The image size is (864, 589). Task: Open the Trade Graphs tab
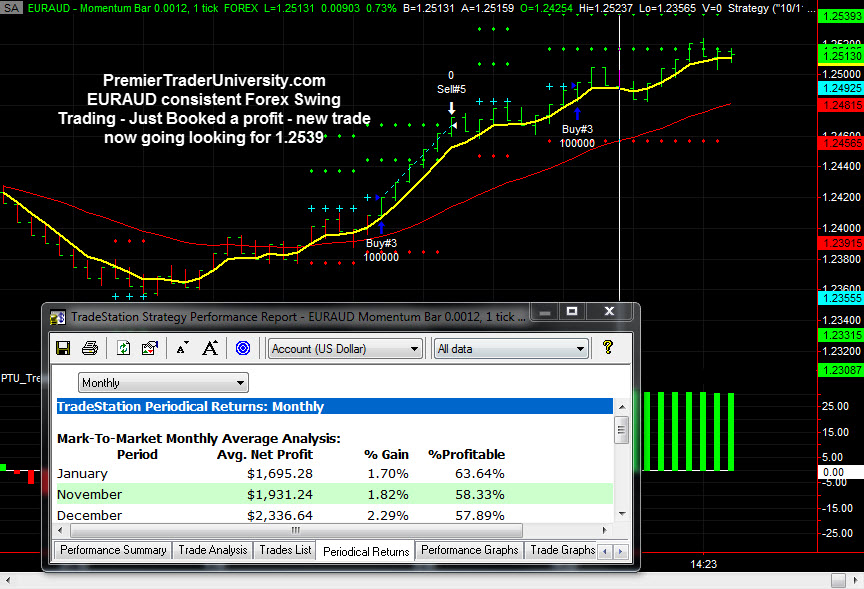[562, 550]
